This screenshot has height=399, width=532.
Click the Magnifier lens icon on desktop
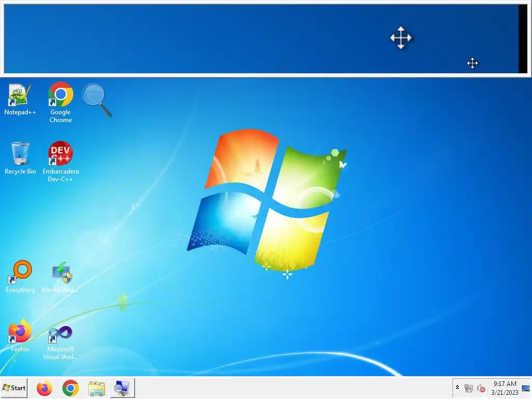coord(97,100)
